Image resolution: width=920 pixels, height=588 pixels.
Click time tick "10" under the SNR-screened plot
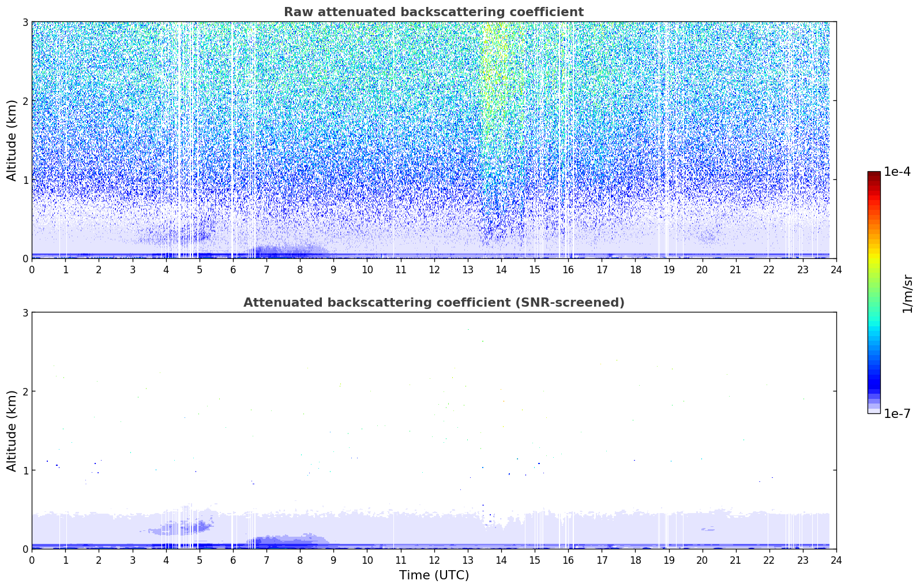point(367,560)
